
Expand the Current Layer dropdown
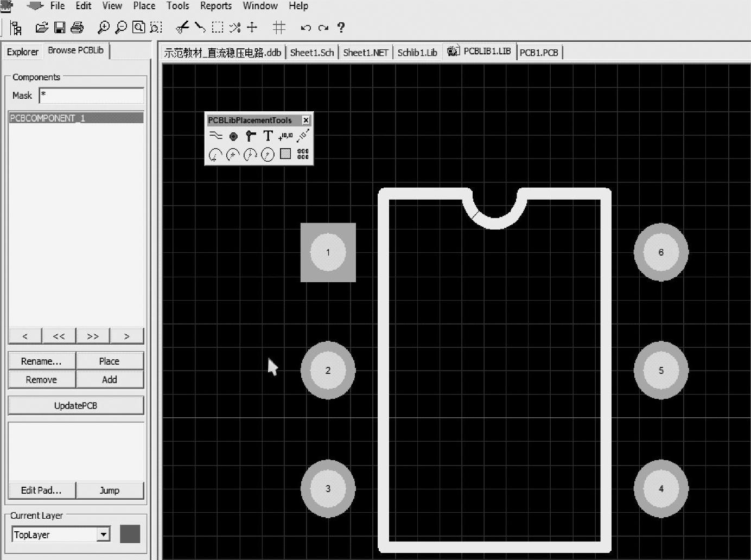(104, 534)
